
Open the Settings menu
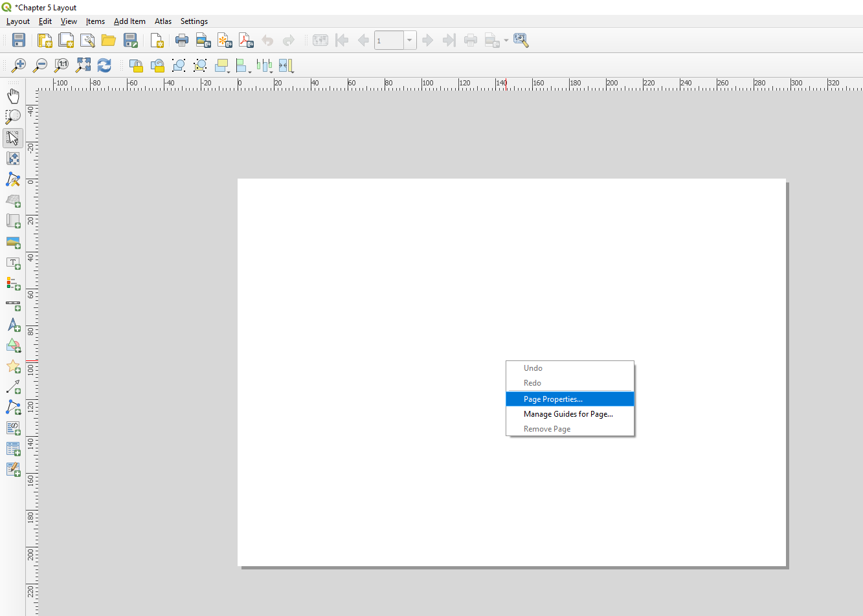pos(194,21)
